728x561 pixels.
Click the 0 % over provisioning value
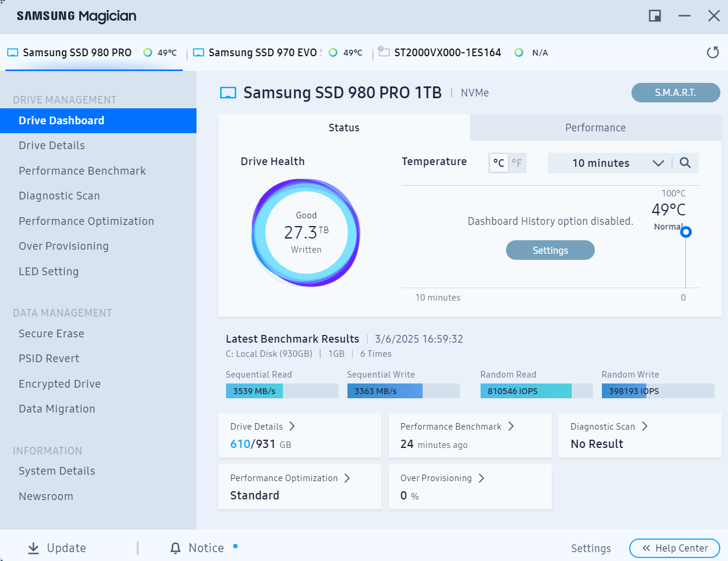pos(410,496)
